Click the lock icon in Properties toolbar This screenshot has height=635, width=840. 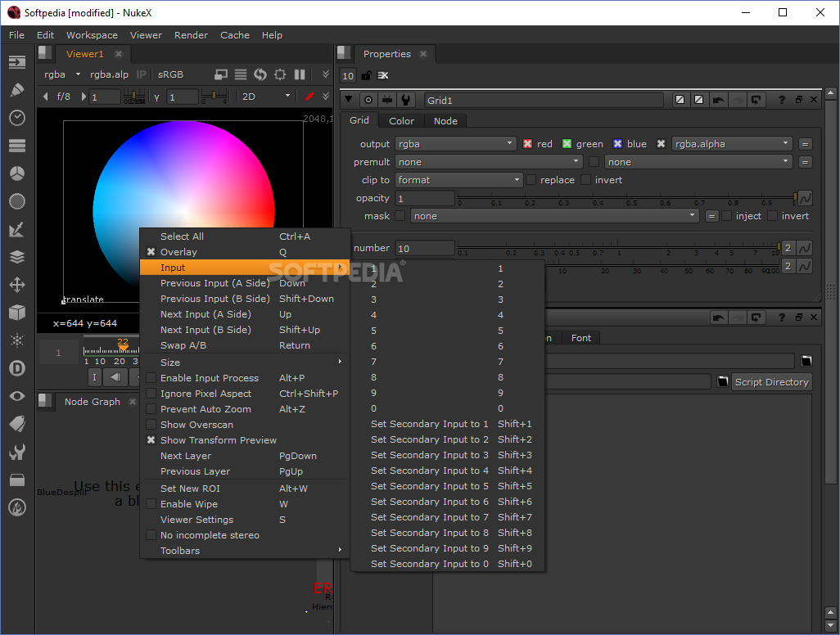pyautogui.click(x=367, y=75)
